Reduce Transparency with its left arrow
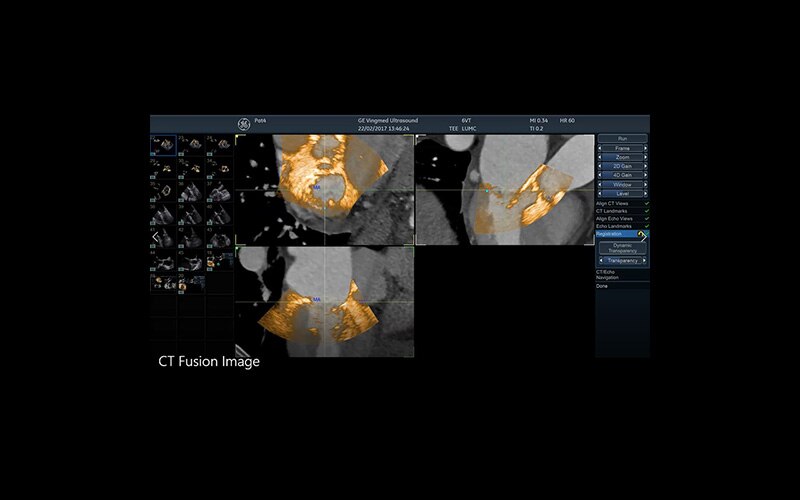The image size is (800, 500). 601,260
